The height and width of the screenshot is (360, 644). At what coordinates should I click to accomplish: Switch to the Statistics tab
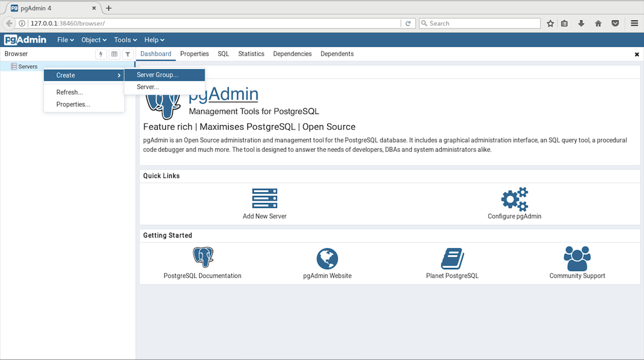tap(251, 54)
